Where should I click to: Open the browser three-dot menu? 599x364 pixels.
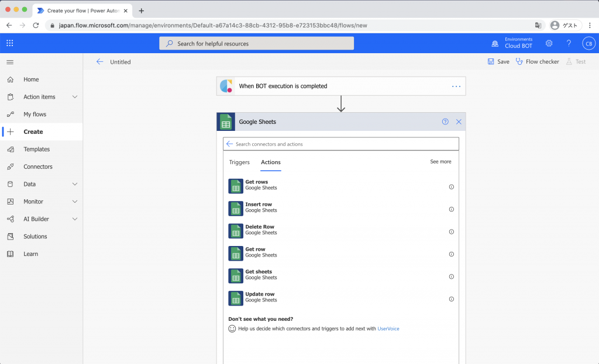pyautogui.click(x=590, y=25)
